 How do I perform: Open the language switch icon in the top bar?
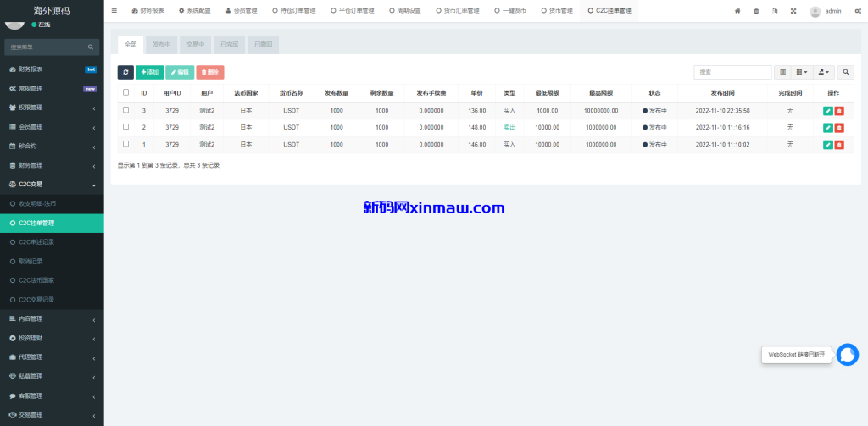tap(775, 11)
